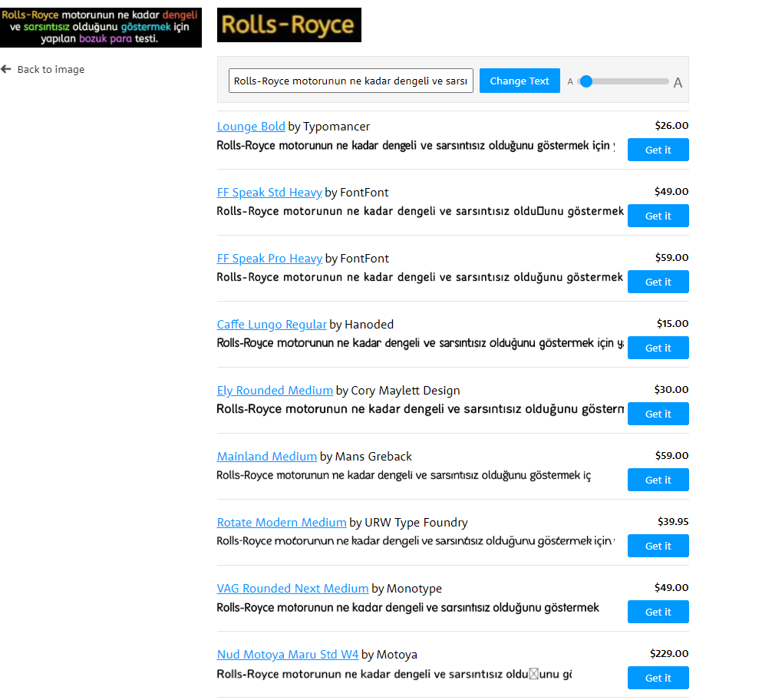The width and height of the screenshot is (762, 700).
Task: Click 'by Cory Maylett Design' foundry text
Action: pos(398,391)
